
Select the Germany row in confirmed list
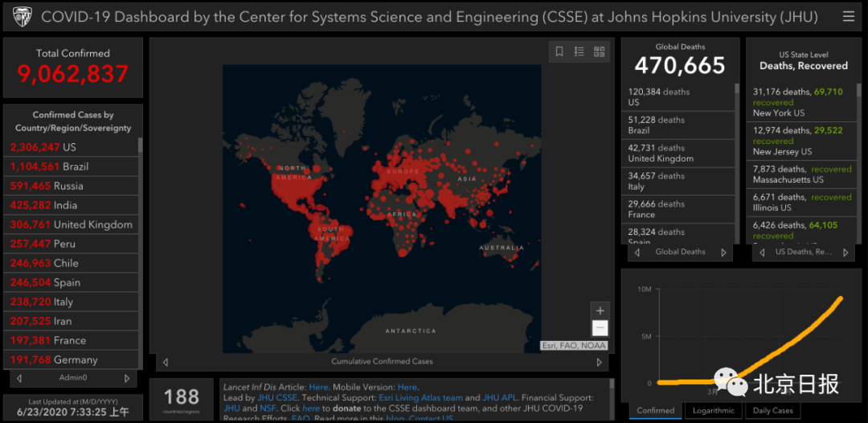point(71,360)
